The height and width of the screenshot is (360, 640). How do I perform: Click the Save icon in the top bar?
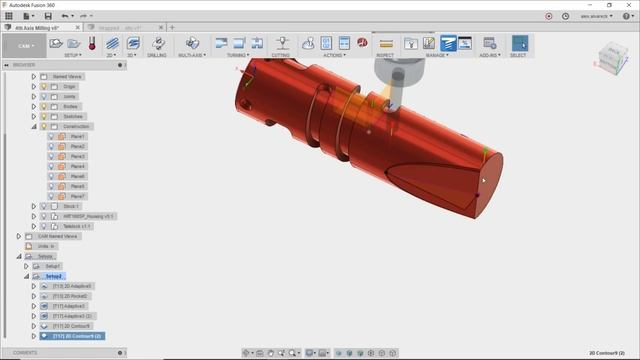tap(48, 16)
